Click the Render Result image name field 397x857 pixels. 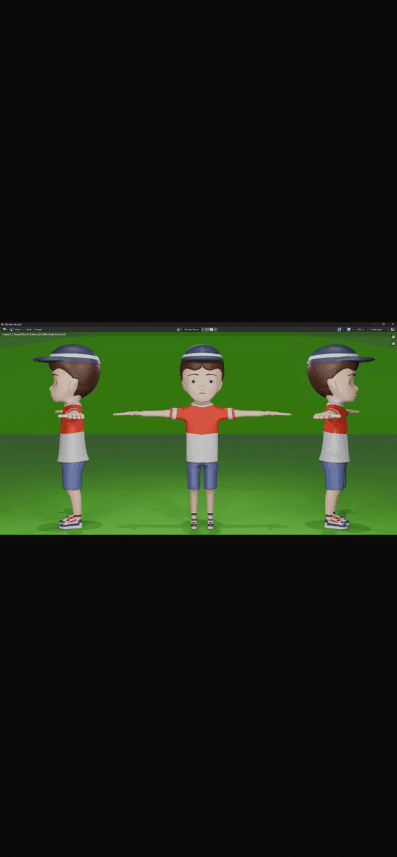[191, 329]
